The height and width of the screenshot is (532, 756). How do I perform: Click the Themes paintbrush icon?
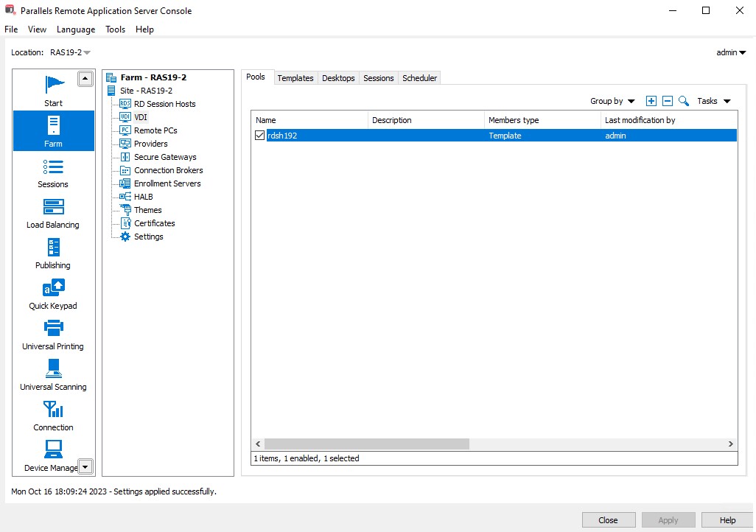point(125,210)
